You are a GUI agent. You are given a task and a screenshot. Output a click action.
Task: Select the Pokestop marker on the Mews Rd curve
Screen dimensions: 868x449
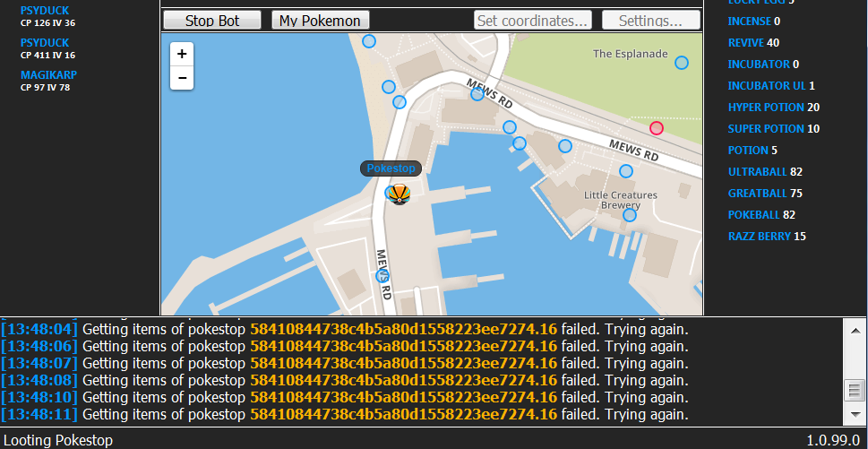pyautogui.click(x=477, y=94)
